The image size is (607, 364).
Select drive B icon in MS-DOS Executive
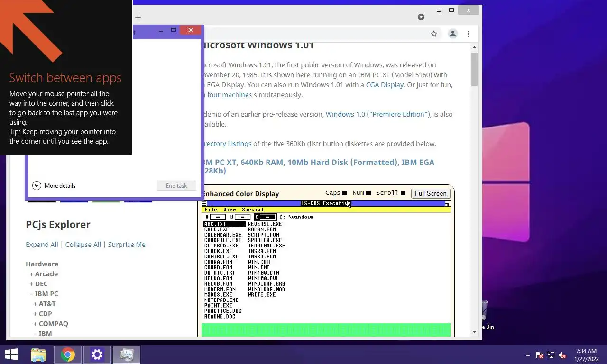click(240, 217)
